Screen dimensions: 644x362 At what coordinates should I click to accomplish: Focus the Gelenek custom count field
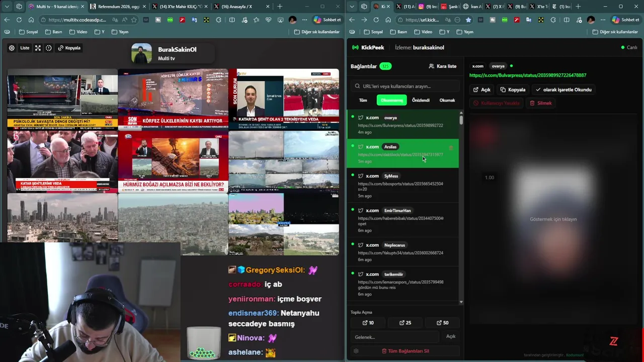pos(395,337)
